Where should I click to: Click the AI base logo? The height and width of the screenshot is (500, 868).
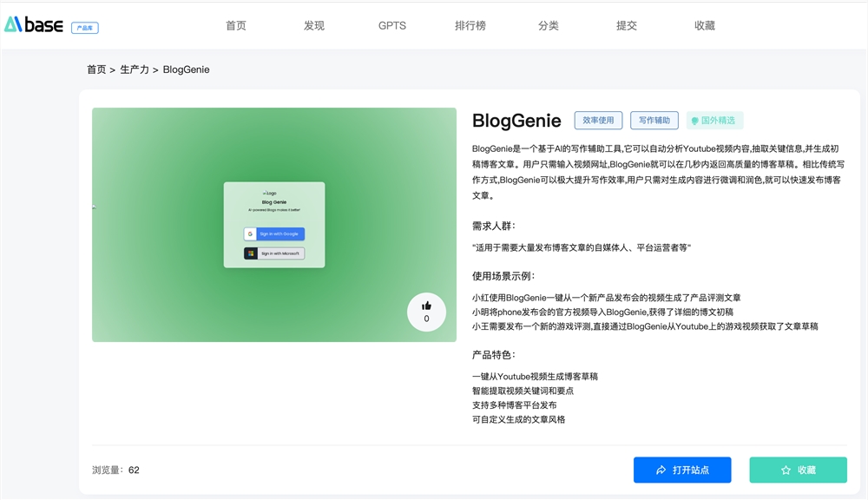point(34,25)
